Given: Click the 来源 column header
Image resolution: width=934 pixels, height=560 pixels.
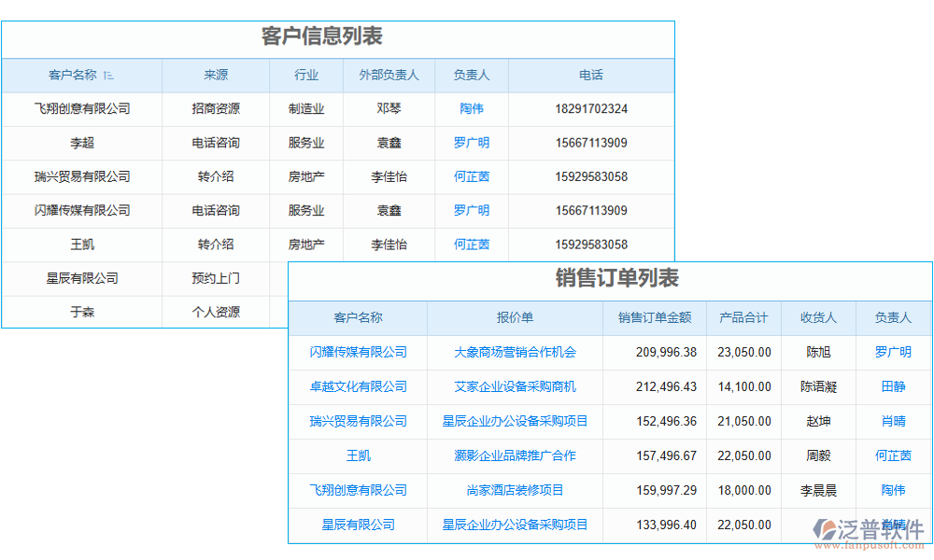Looking at the screenshot, I should [x=215, y=76].
